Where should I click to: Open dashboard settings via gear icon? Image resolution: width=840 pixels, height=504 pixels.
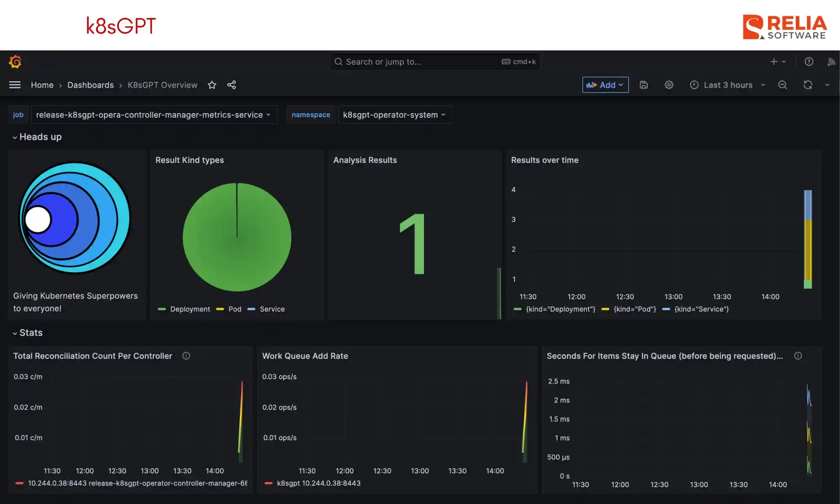(x=669, y=85)
